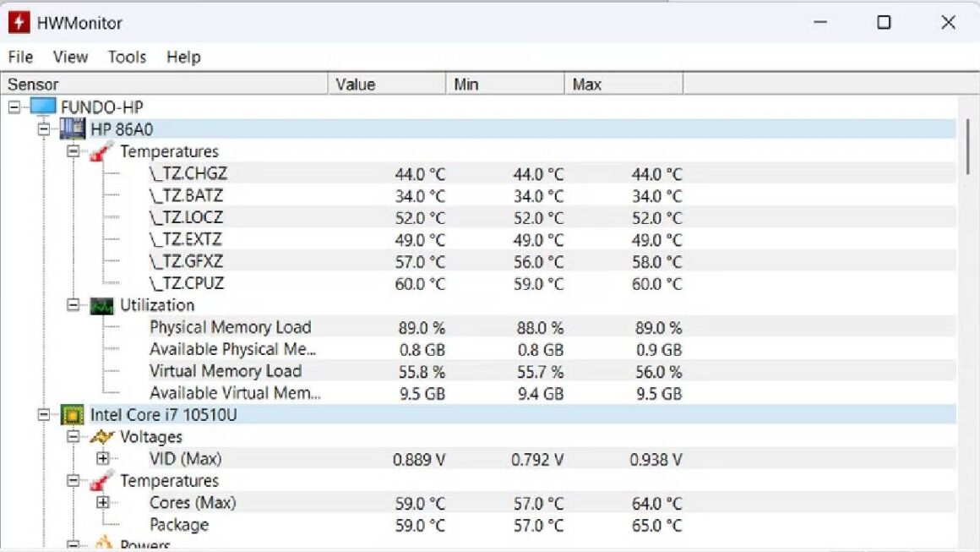Click the thermometer icon next to Intel Core Temperatures
Image resolution: width=980 pixels, height=552 pixels.
click(x=101, y=481)
